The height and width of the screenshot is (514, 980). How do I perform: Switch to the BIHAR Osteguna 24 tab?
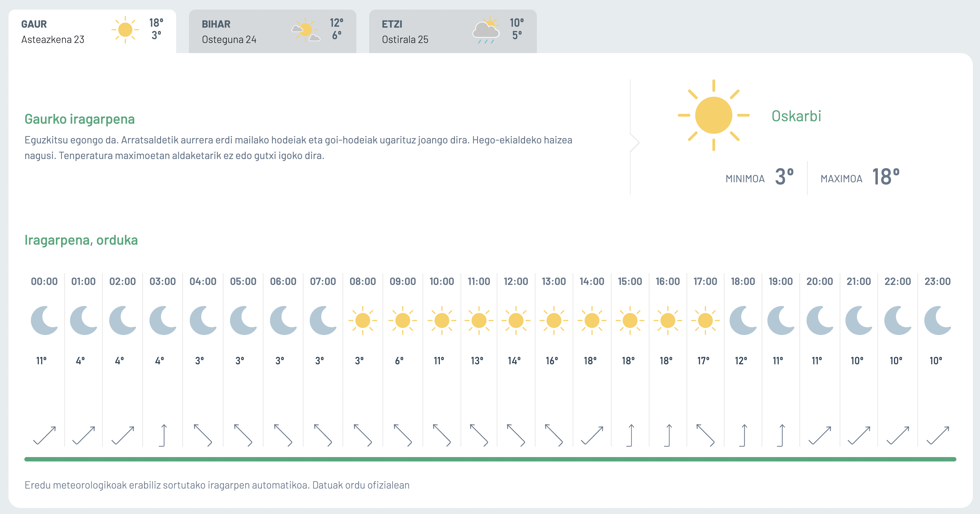click(272, 31)
